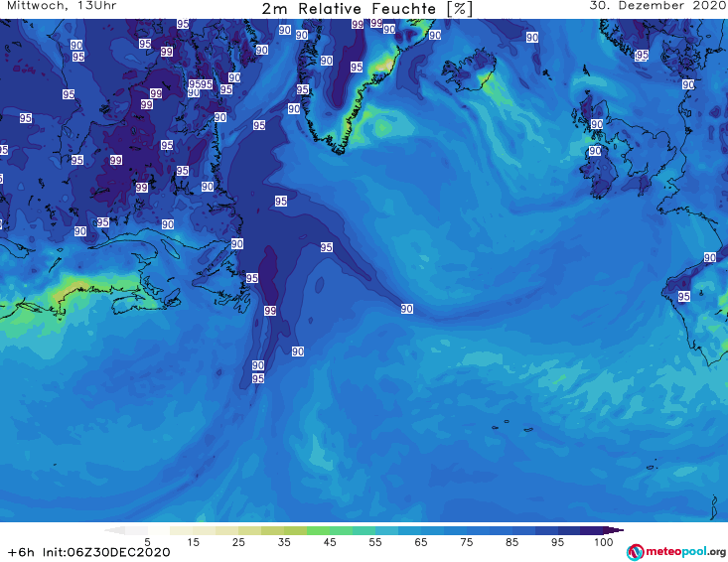728x562 pixels.
Task: Click the 55 tick on the color scale
Action: [x=375, y=542]
